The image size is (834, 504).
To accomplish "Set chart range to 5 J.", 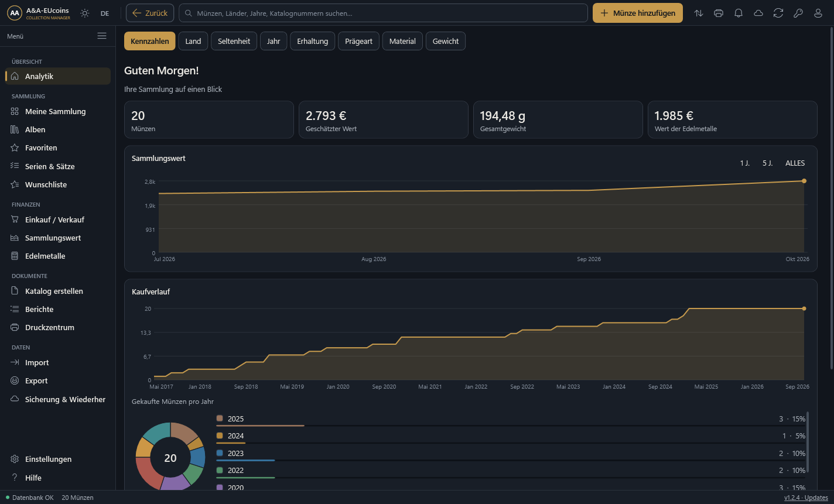I will point(768,163).
